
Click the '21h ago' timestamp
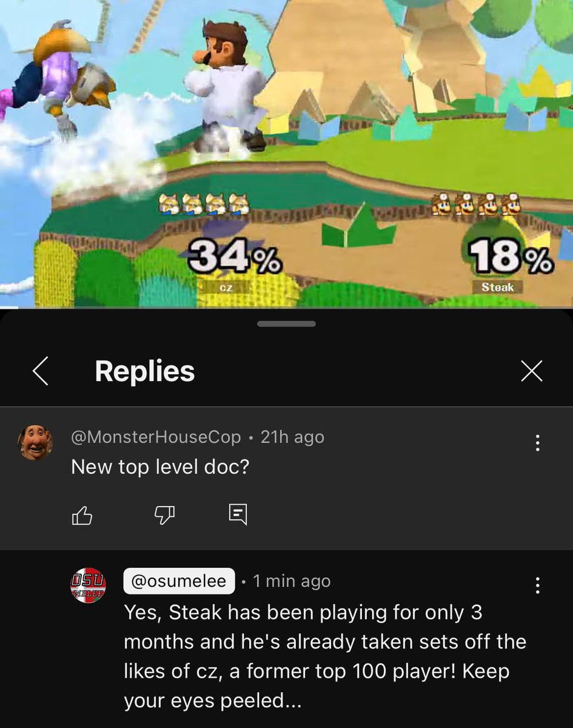coord(292,437)
